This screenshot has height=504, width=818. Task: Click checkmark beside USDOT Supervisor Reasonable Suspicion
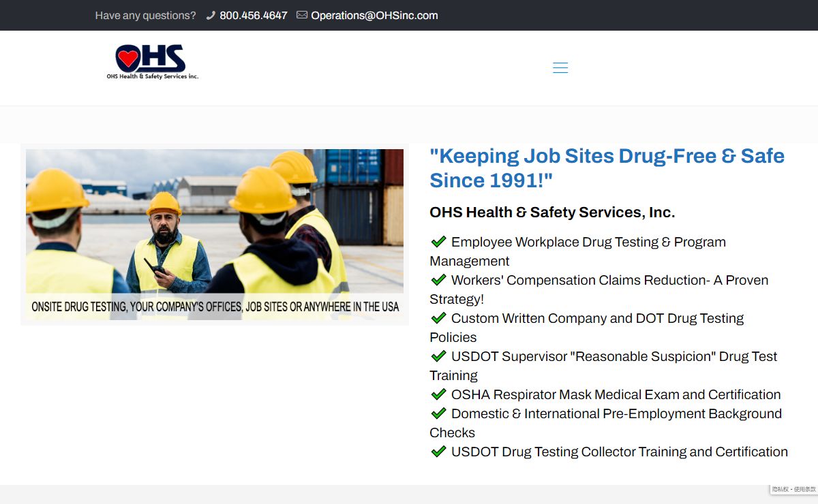tap(438, 356)
